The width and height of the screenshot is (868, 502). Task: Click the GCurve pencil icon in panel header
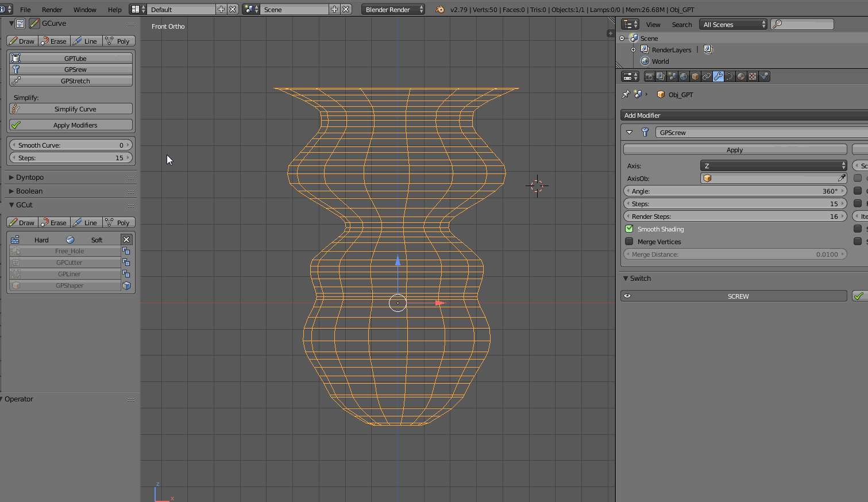point(34,24)
